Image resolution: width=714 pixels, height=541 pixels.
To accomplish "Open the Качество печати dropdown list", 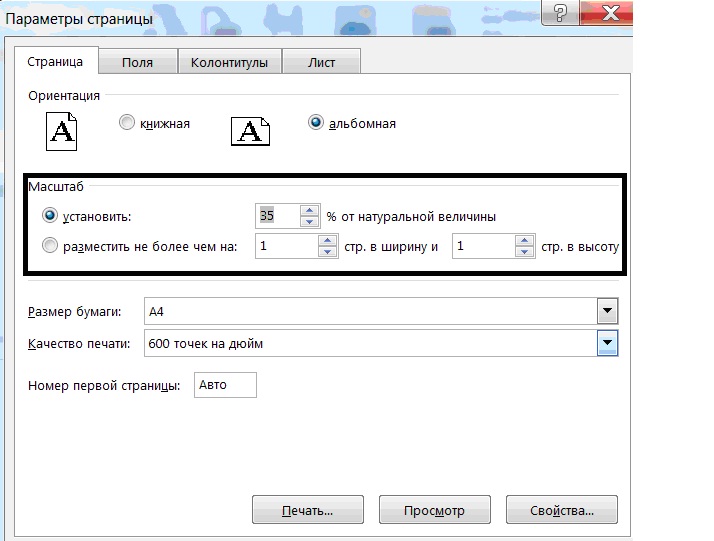I will pyautogui.click(x=607, y=344).
